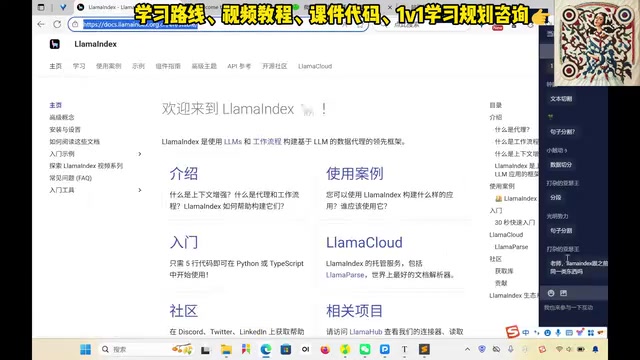Click the 分段 chat message
640x360 pixels.
click(x=556, y=198)
